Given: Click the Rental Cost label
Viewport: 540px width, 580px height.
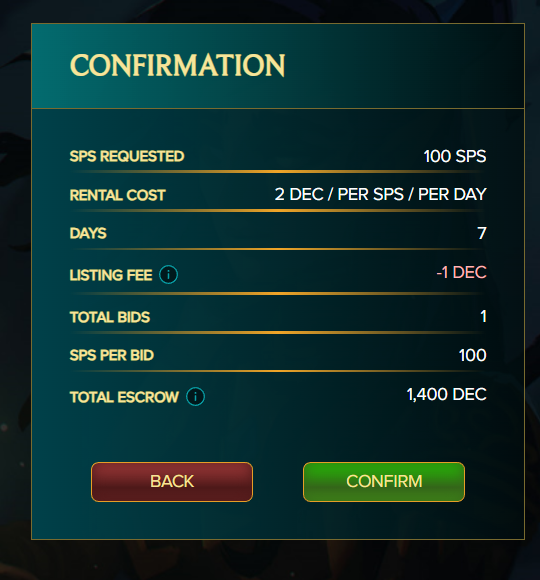Looking at the screenshot, I should click(118, 195).
